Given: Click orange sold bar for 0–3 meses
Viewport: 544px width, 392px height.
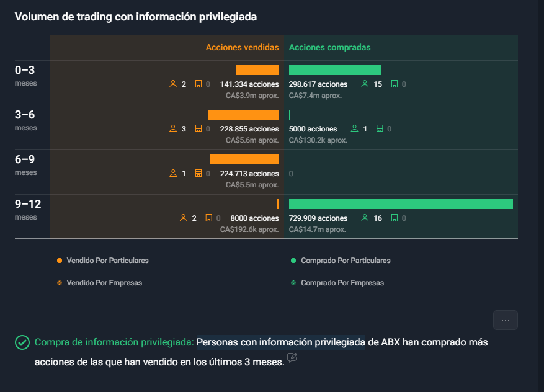Looking at the screenshot, I should pyautogui.click(x=257, y=70).
